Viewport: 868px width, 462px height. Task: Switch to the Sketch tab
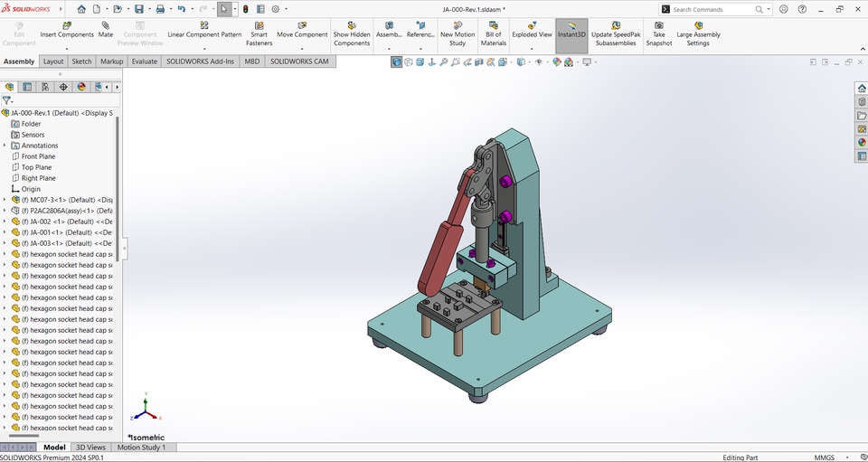point(81,61)
